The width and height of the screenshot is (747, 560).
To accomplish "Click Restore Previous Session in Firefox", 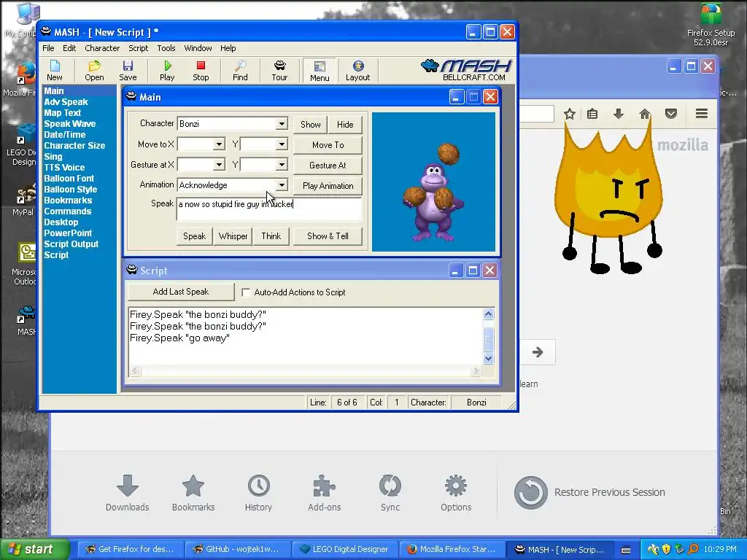I will [589, 492].
